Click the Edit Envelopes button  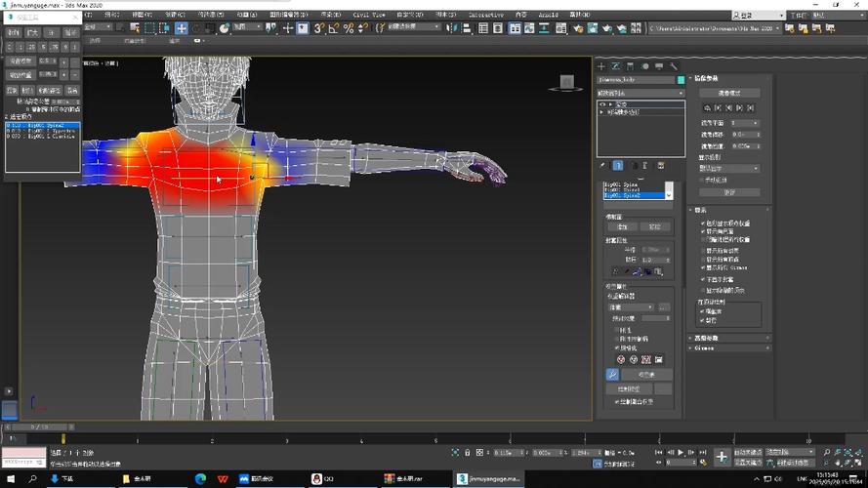point(729,93)
